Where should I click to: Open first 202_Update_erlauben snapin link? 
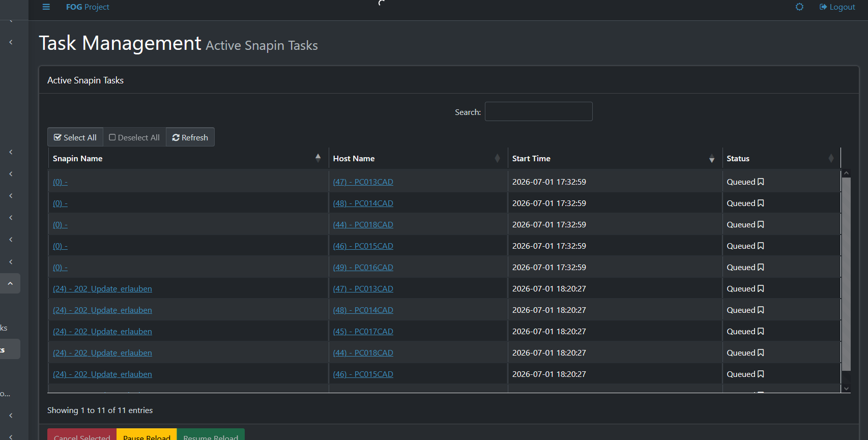pyautogui.click(x=102, y=288)
